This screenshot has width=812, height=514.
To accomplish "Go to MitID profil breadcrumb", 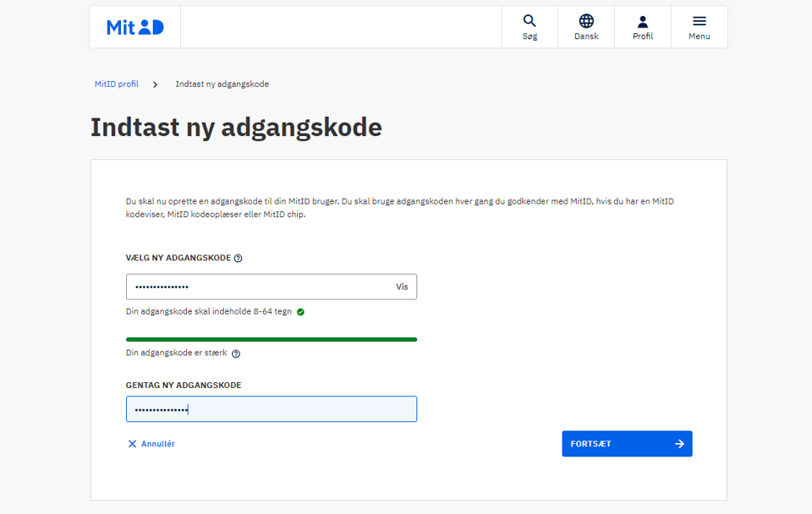I will pyautogui.click(x=117, y=85).
